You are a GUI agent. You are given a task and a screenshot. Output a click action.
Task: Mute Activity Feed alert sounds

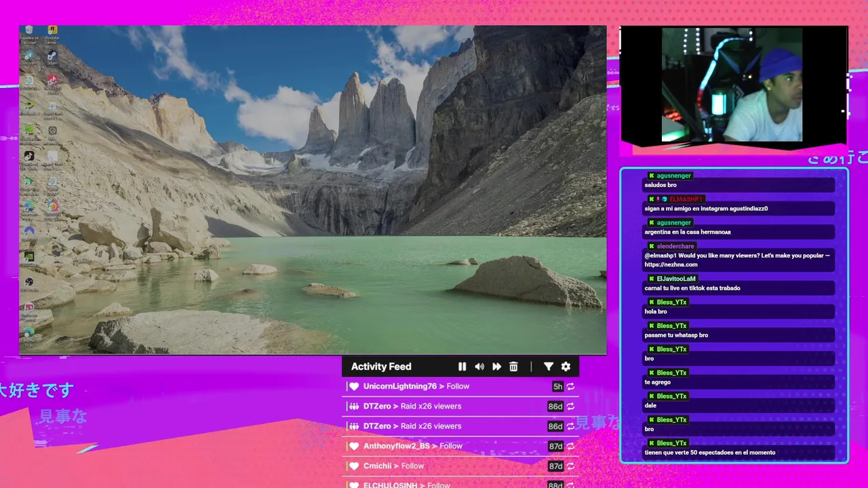(x=479, y=367)
